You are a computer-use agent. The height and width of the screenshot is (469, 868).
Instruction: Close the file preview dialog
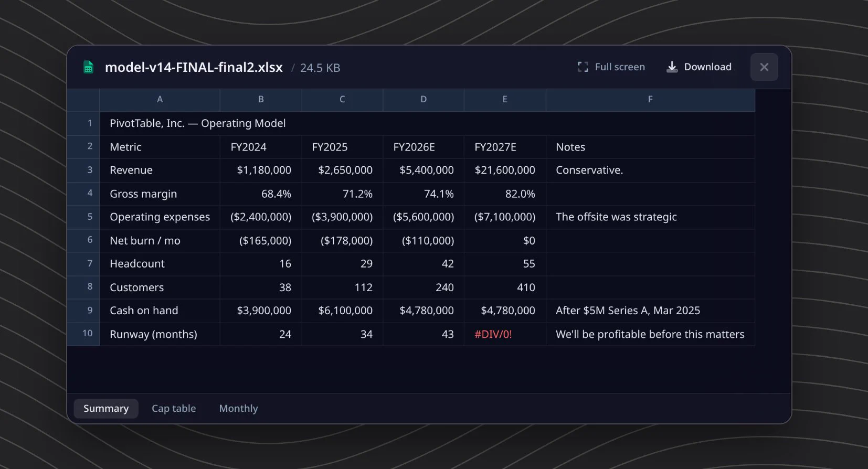(x=764, y=67)
